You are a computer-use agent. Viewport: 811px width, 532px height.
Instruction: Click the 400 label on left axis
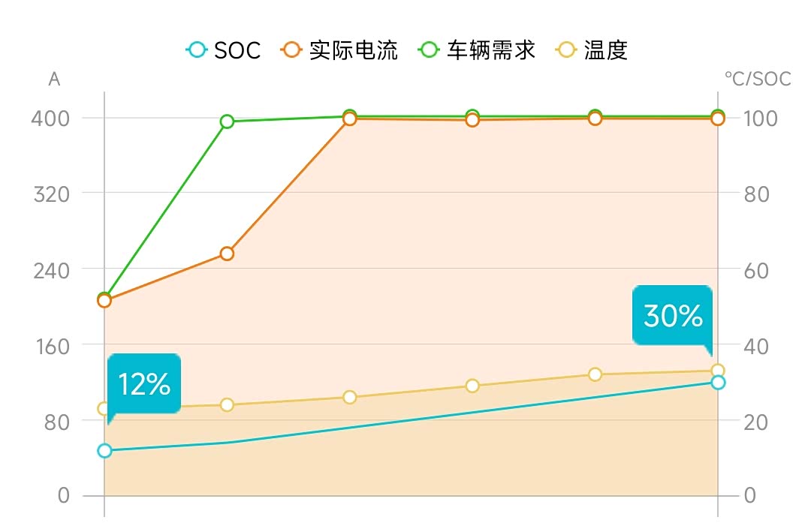click(51, 118)
